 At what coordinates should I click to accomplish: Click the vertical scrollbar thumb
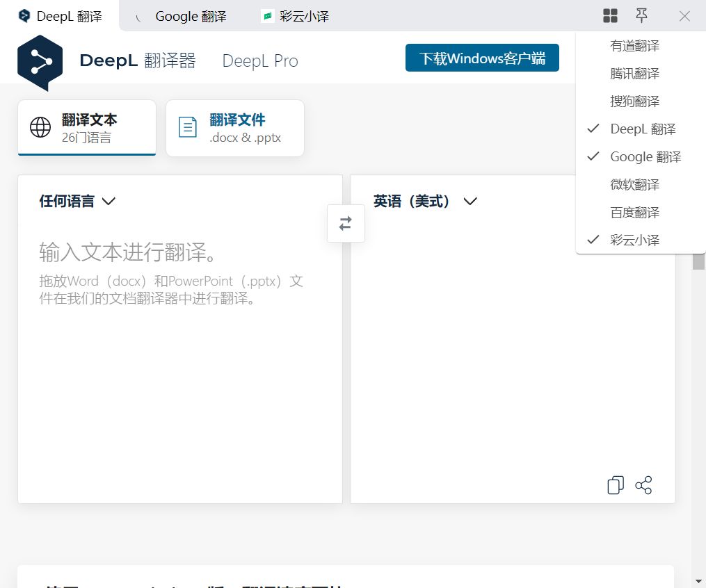click(x=698, y=261)
